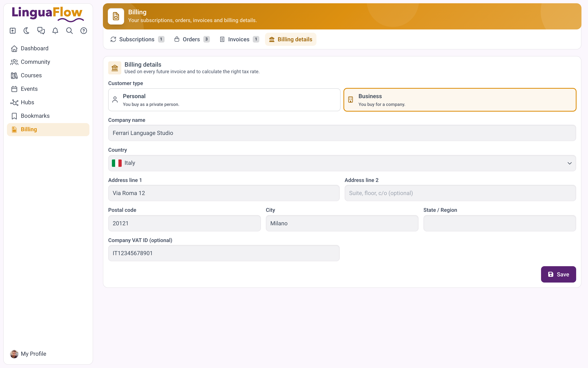Click the Italy flag icon

[117, 163]
